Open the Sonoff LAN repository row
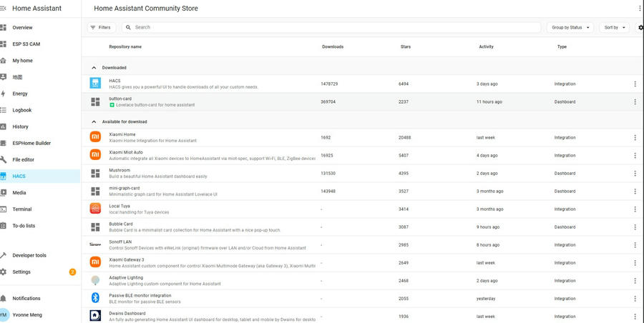 tap(363, 245)
